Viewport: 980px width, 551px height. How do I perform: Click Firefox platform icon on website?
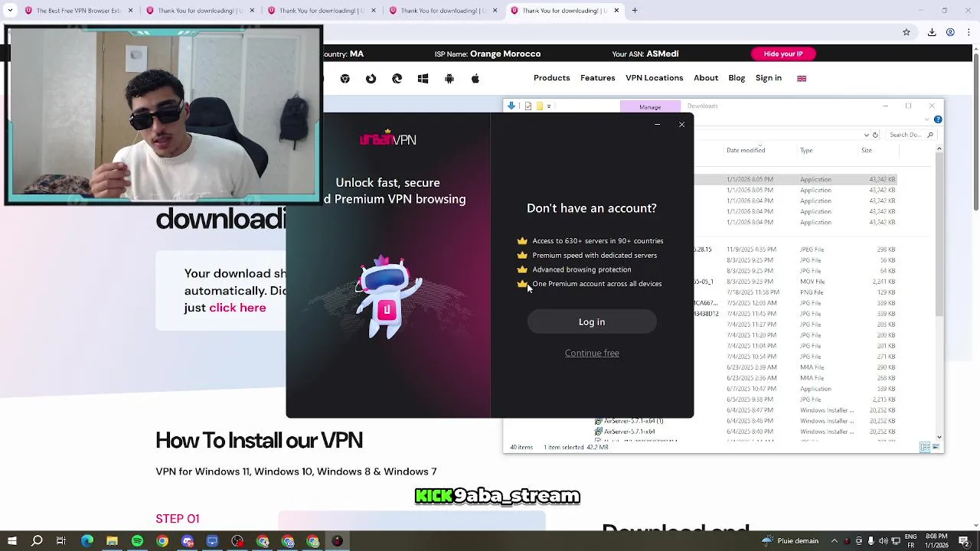[371, 79]
